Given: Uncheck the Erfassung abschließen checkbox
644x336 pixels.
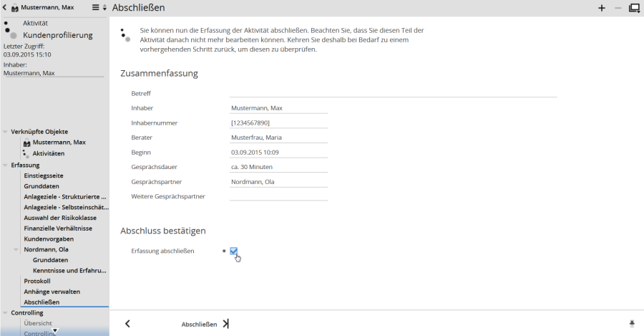Looking at the screenshot, I should [x=233, y=251].
